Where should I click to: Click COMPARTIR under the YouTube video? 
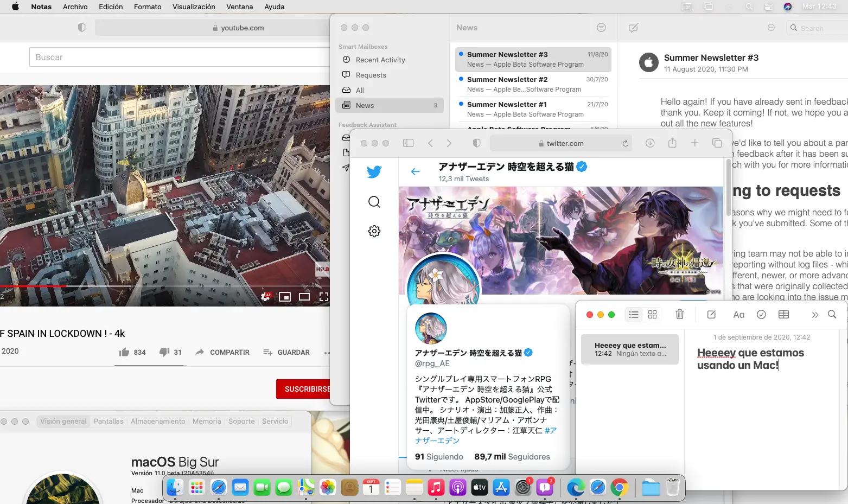tap(222, 352)
